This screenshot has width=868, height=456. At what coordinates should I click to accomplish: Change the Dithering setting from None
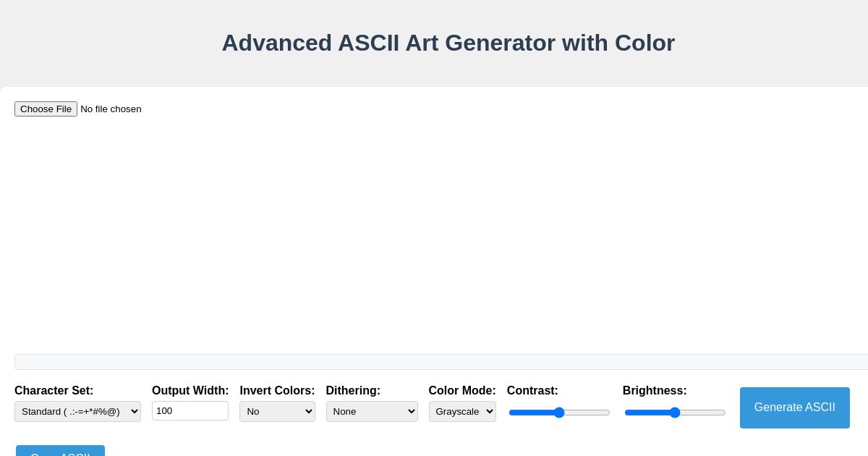point(372,411)
